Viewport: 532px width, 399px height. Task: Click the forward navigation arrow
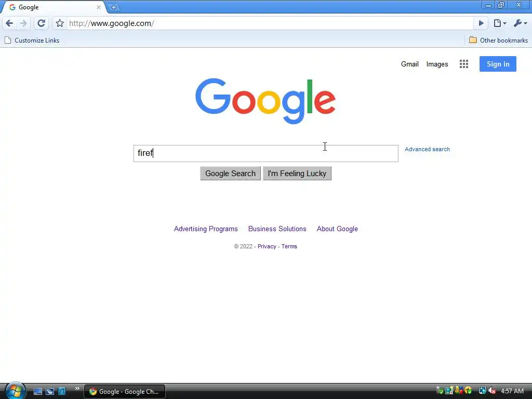tap(23, 23)
